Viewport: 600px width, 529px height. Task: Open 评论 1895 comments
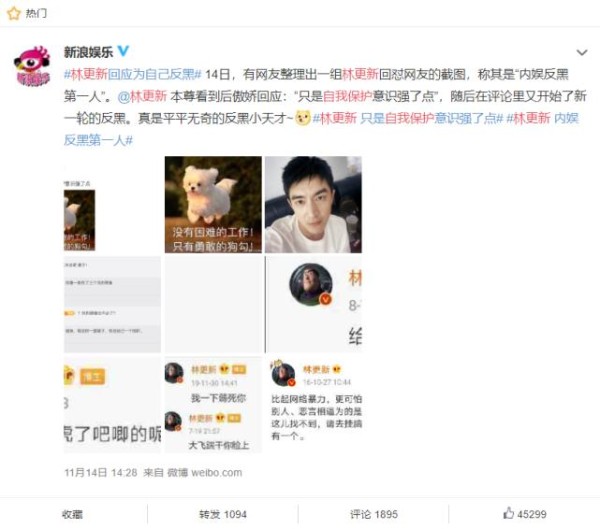tap(374, 514)
